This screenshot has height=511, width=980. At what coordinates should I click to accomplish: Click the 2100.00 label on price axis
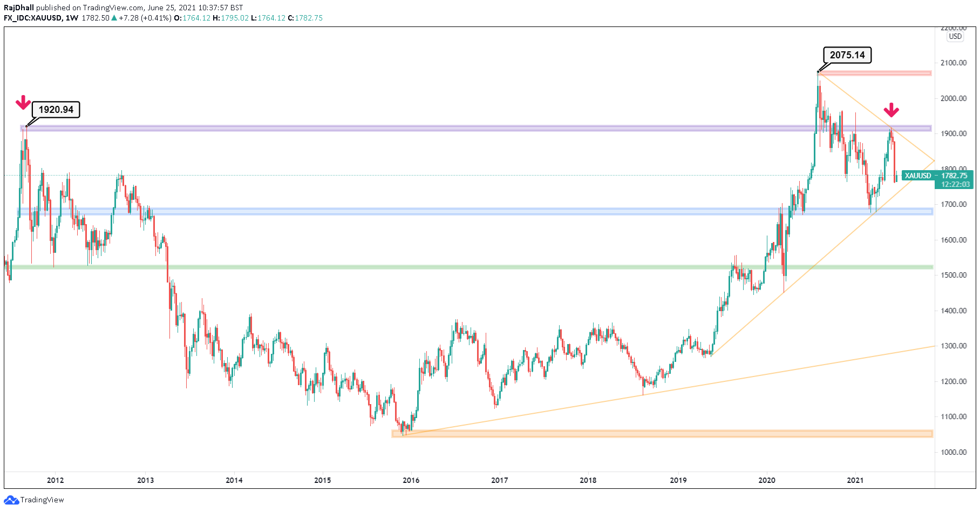click(953, 63)
